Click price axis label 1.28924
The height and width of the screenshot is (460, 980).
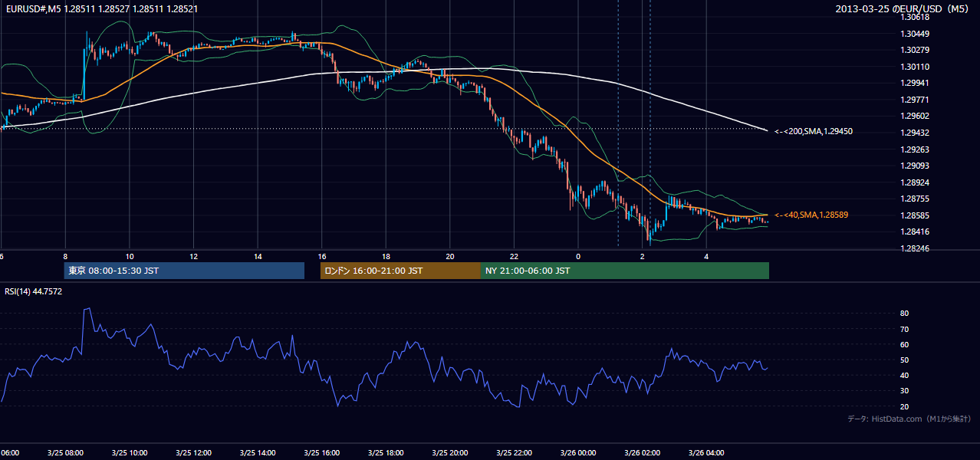tap(916, 182)
